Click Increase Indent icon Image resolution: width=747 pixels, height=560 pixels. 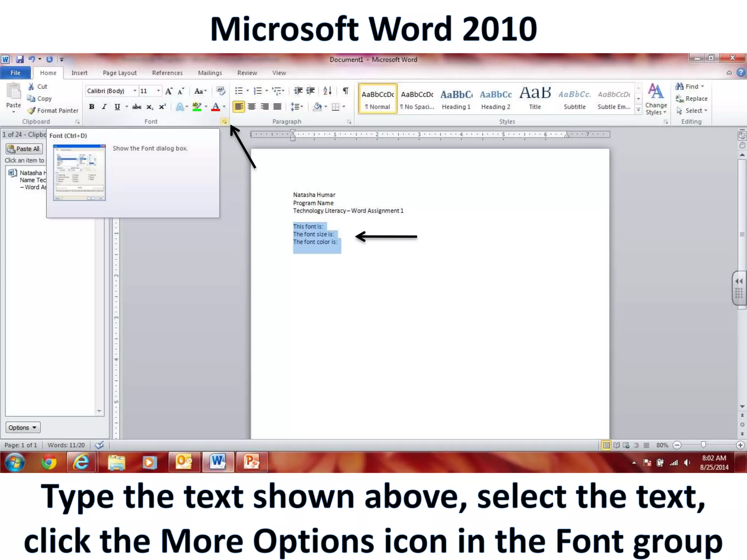(310, 91)
